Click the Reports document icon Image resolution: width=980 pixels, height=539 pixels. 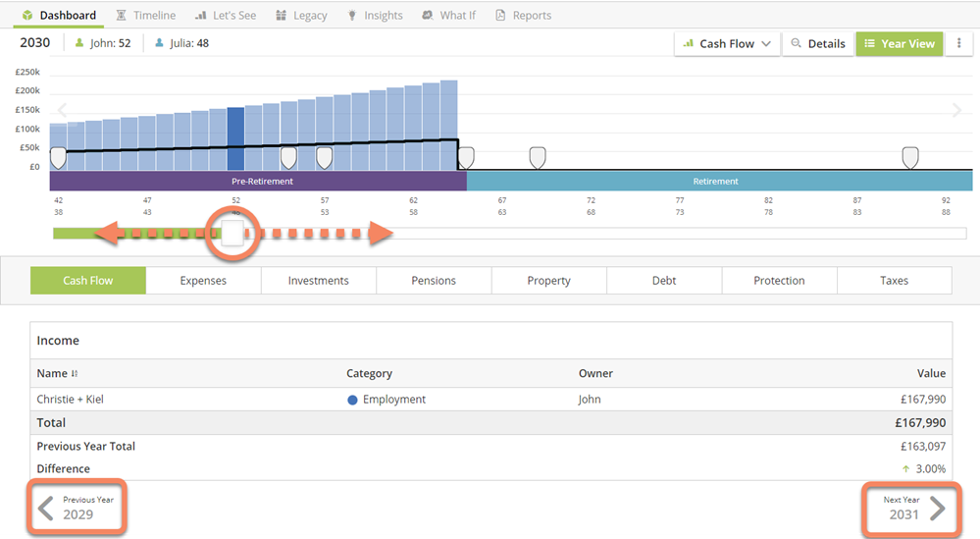pyautogui.click(x=500, y=15)
